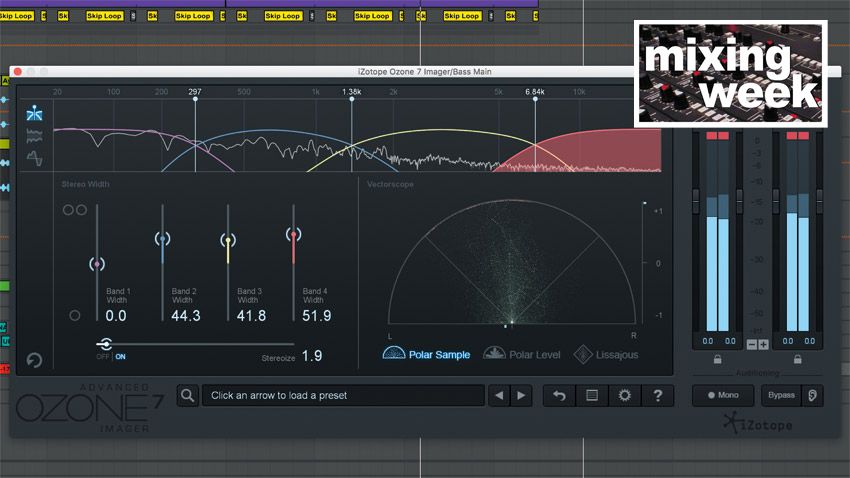
Task: Toggle the single circle below Stereo Width
Action: point(75,315)
